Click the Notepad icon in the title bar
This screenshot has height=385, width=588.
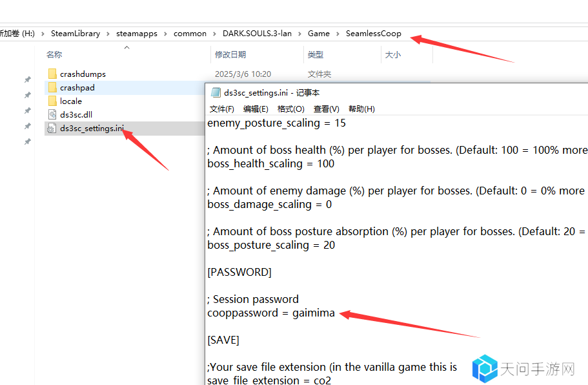(216, 92)
